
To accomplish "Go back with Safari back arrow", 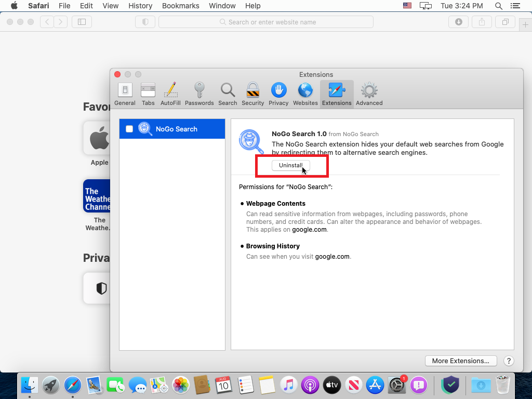I will (x=47, y=22).
